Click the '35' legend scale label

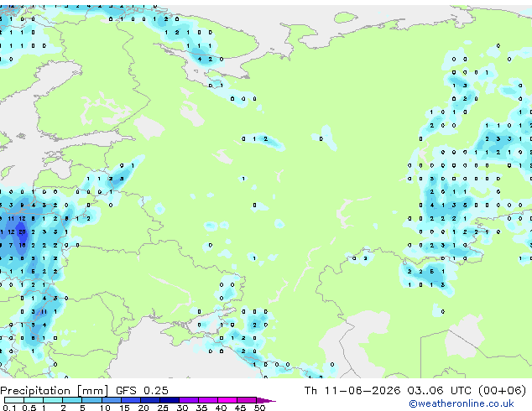(x=201, y=408)
